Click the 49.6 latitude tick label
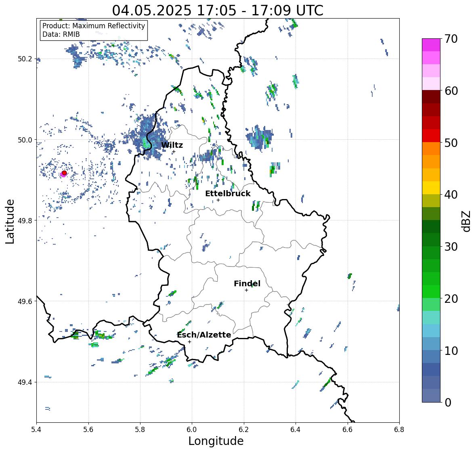The width and height of the screenshot is (476, 451). pyautogui.click(x=25, y=301)
